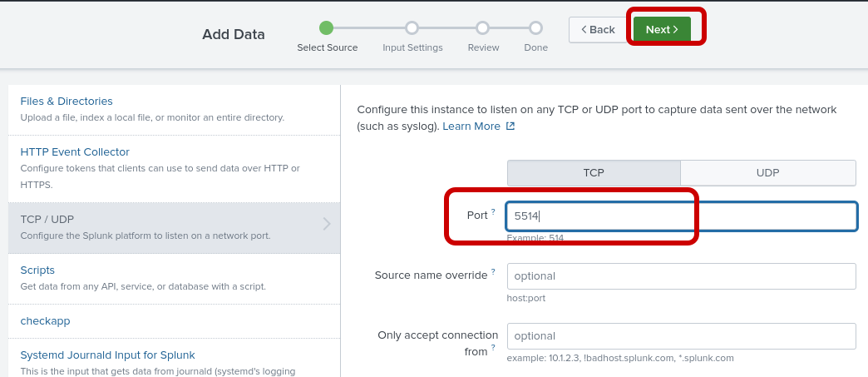The height and width of the screenshot is (377, 868).
Task: Click into the Source name override field
Action: tap(681, 275)
